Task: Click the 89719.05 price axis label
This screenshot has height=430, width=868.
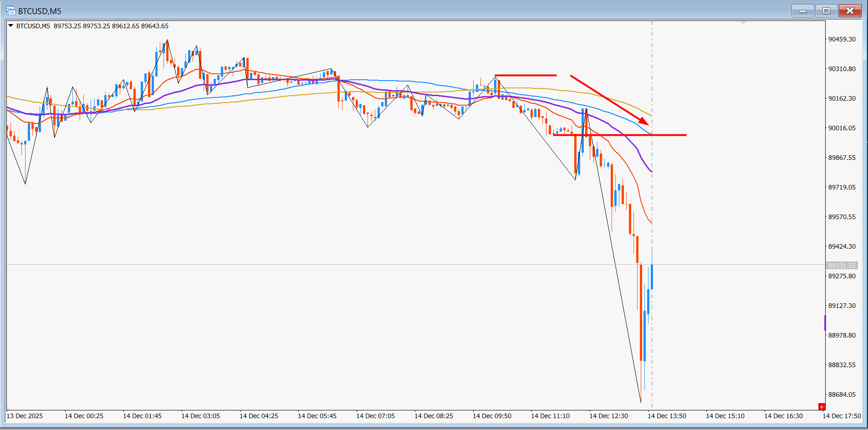Action: 842,187
